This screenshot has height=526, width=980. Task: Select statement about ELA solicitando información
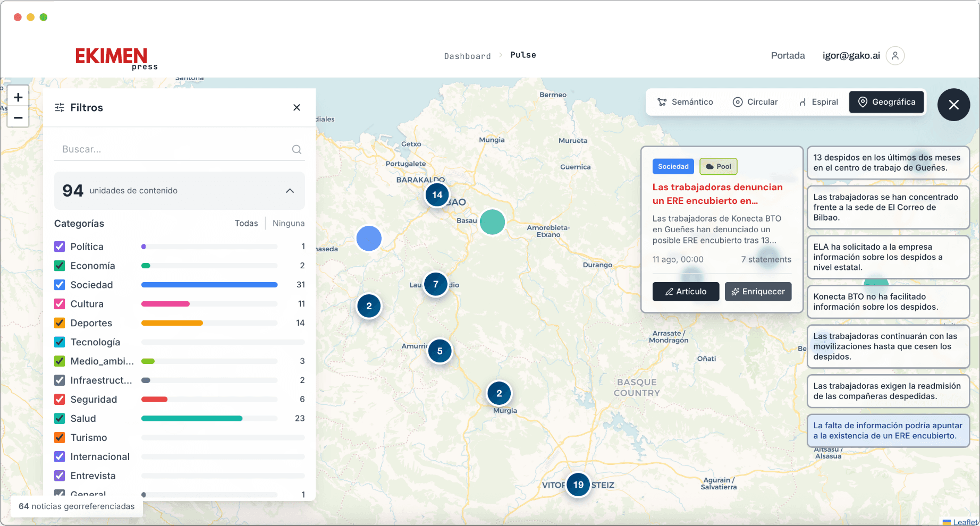(888, 257)
